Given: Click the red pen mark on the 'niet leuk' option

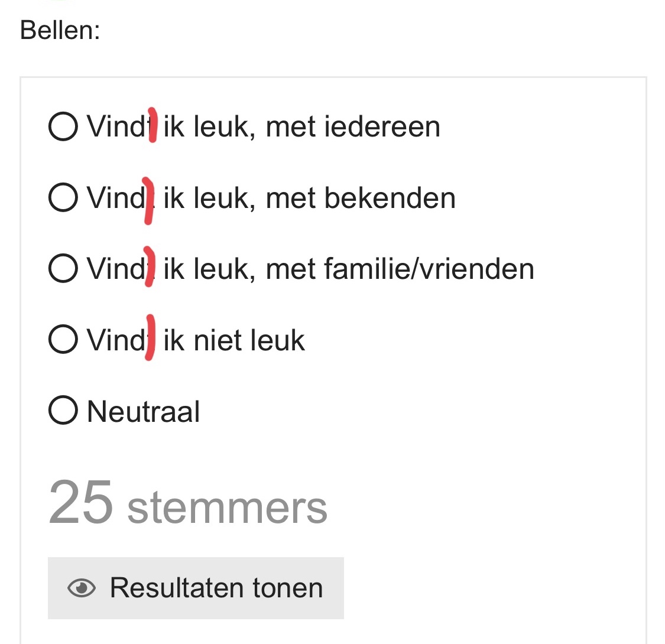Looking at the screenshot, I should click(x=150, y=337).
